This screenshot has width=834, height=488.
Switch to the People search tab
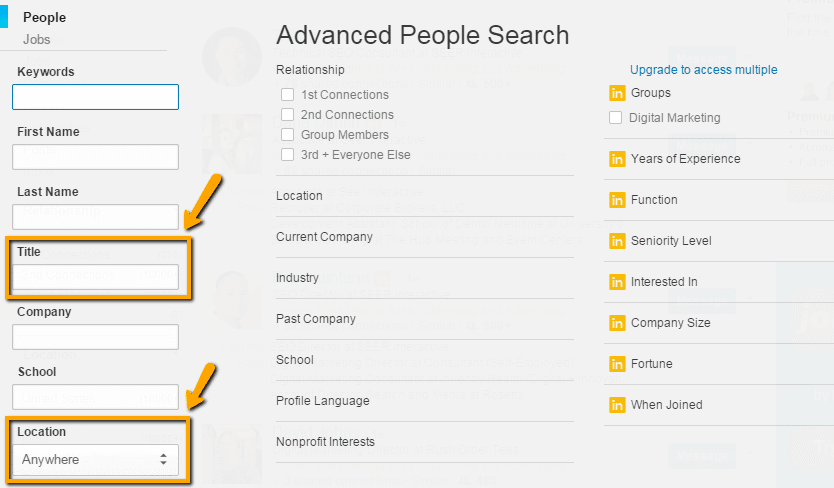click(x=44, y=17)
